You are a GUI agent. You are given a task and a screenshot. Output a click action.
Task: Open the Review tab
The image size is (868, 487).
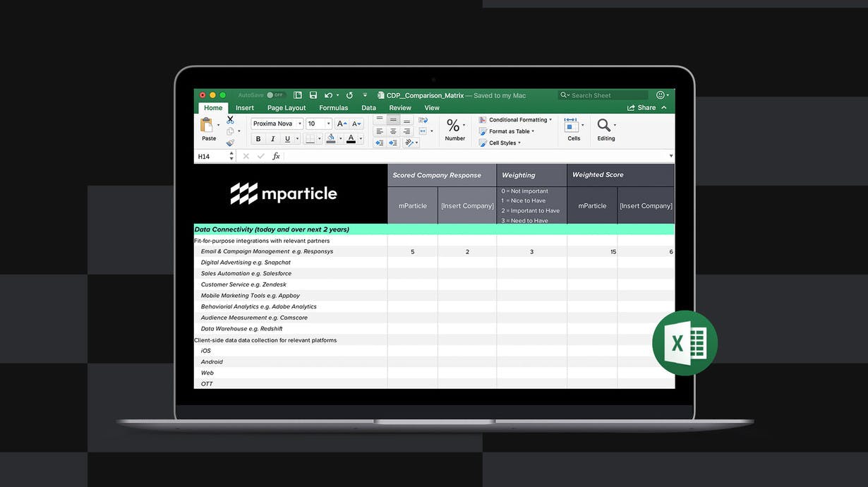(400, 108)
